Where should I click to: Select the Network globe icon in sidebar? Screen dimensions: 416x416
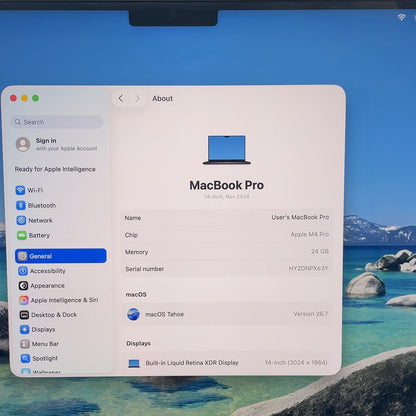(21, 220)
